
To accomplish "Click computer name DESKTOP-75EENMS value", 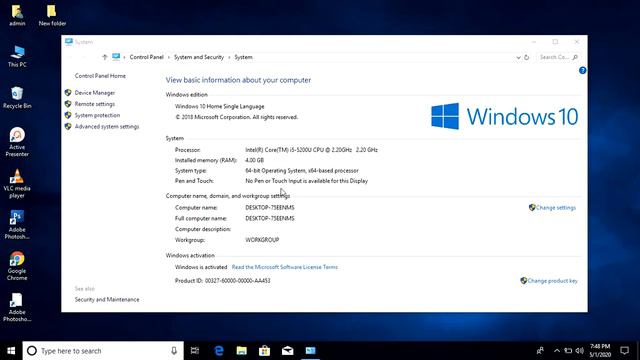I will coord(269,208).
